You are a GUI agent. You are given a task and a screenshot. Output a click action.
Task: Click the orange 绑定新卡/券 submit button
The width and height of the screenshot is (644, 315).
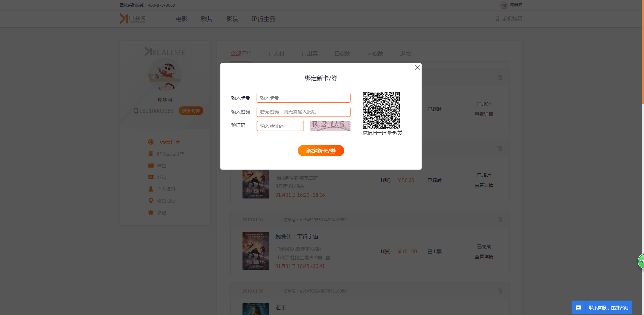pyautogui.click(x=321, y=151)
